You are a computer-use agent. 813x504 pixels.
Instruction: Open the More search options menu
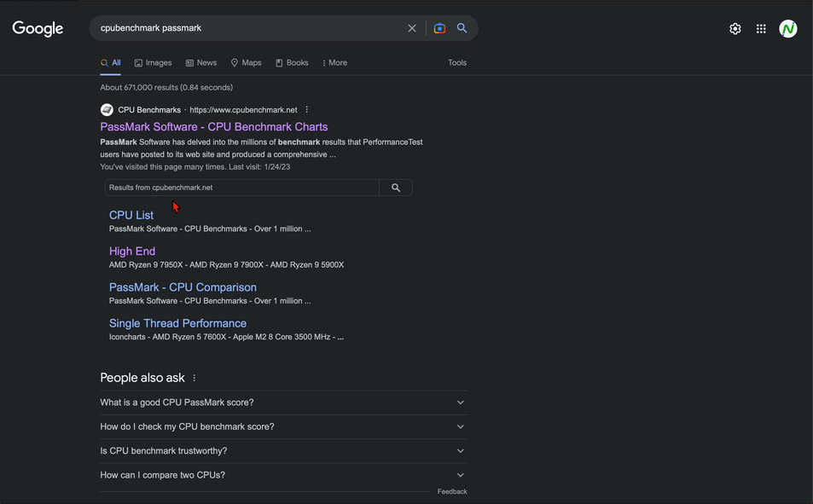(335, 63)
